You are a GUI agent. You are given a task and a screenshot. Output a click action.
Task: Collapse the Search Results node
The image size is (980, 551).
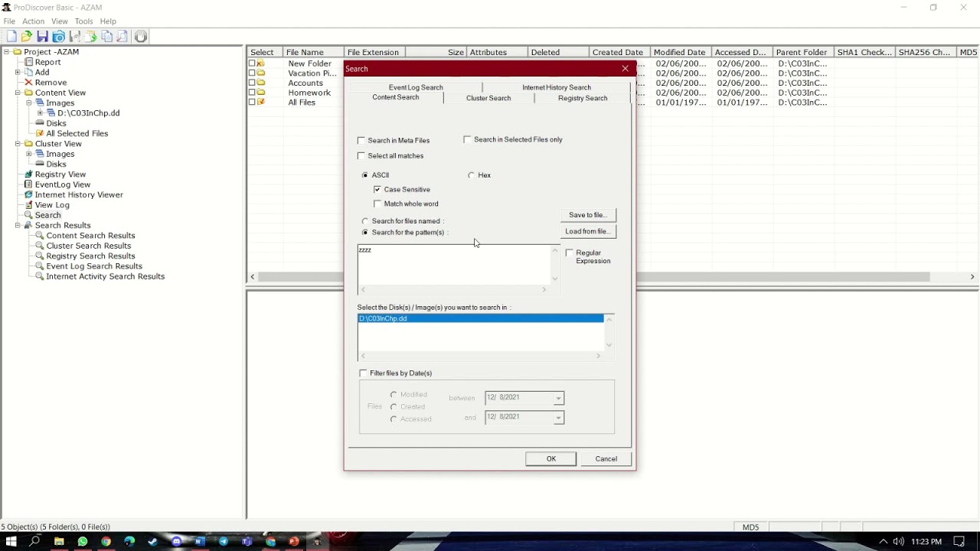pos(18,226)
